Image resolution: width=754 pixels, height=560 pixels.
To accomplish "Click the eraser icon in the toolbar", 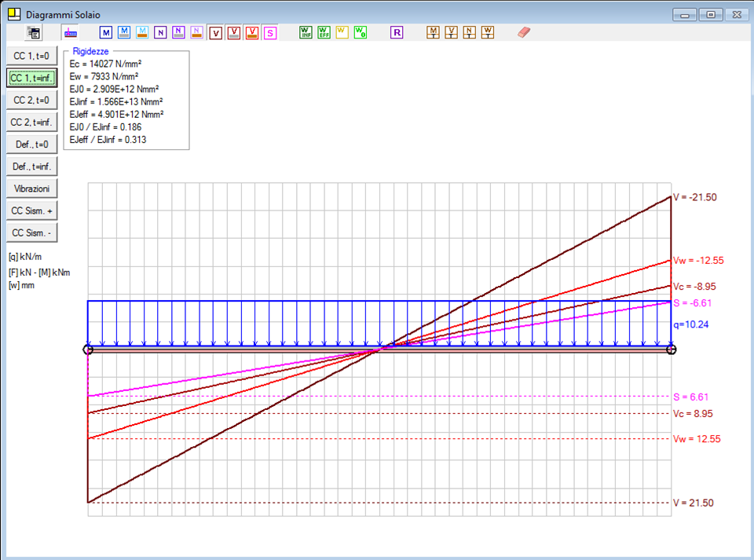I will 525,32.
